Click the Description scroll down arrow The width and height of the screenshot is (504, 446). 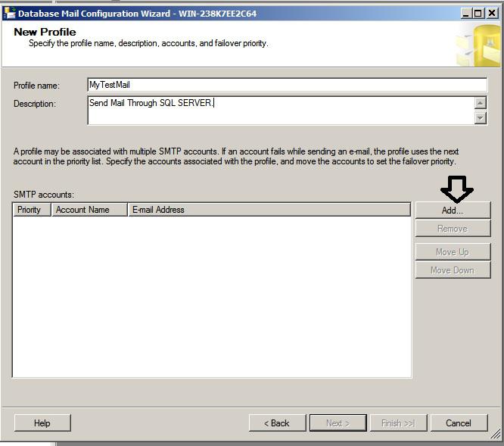point(481,117)
